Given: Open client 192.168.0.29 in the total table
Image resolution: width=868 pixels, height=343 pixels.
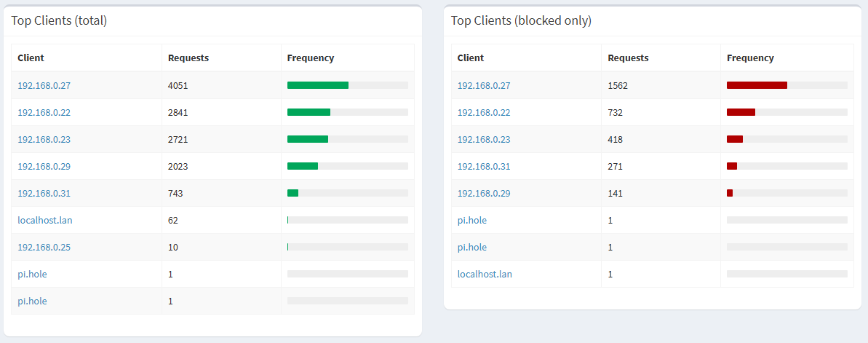Looking at the screenshot, I should (x=44, y=166).
